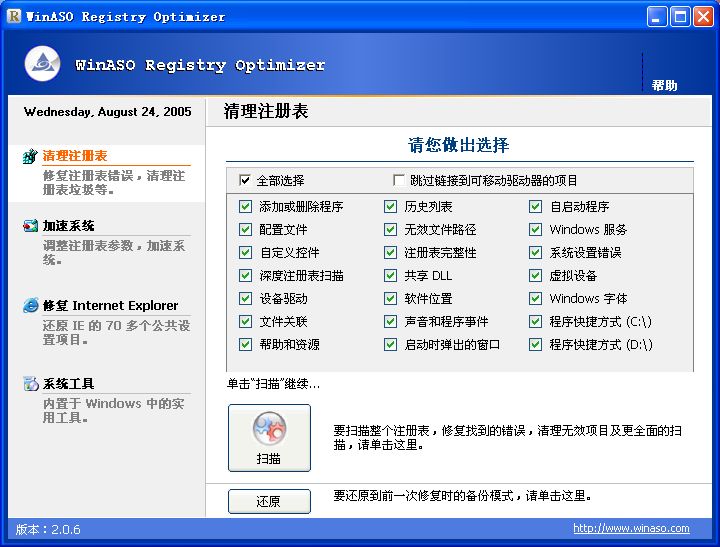The height and width of the screenshot is (547, 720).
Task: Uncheck 配置文件 option
Action: [x=246, y=230]
